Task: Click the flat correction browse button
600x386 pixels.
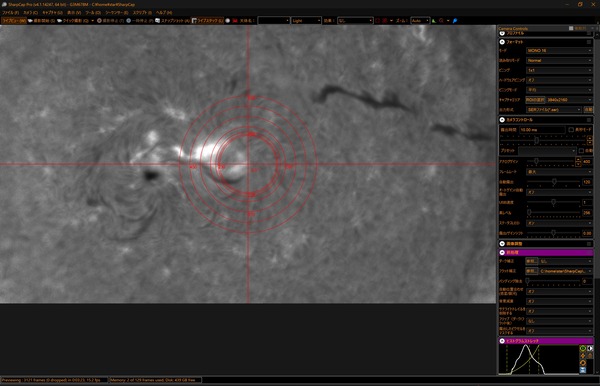Action: (x=532, y=271)
